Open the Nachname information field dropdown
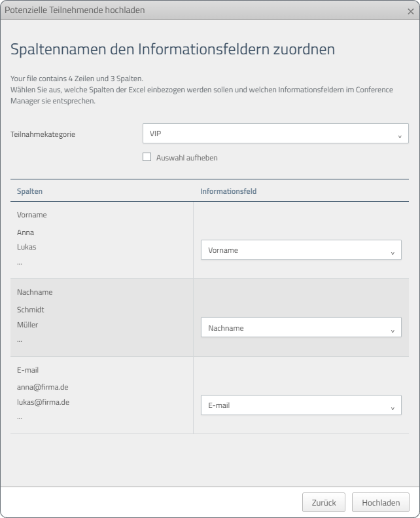 tap(301, 327)
